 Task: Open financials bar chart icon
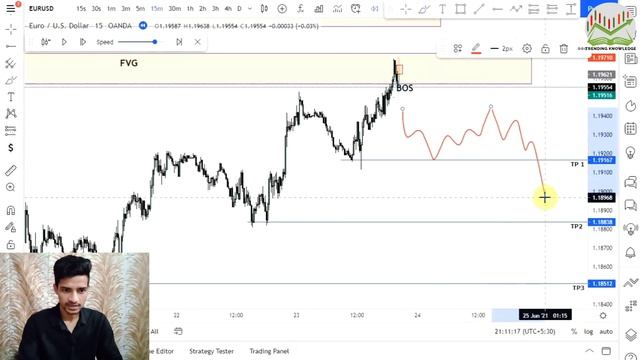tap(319, 9)
